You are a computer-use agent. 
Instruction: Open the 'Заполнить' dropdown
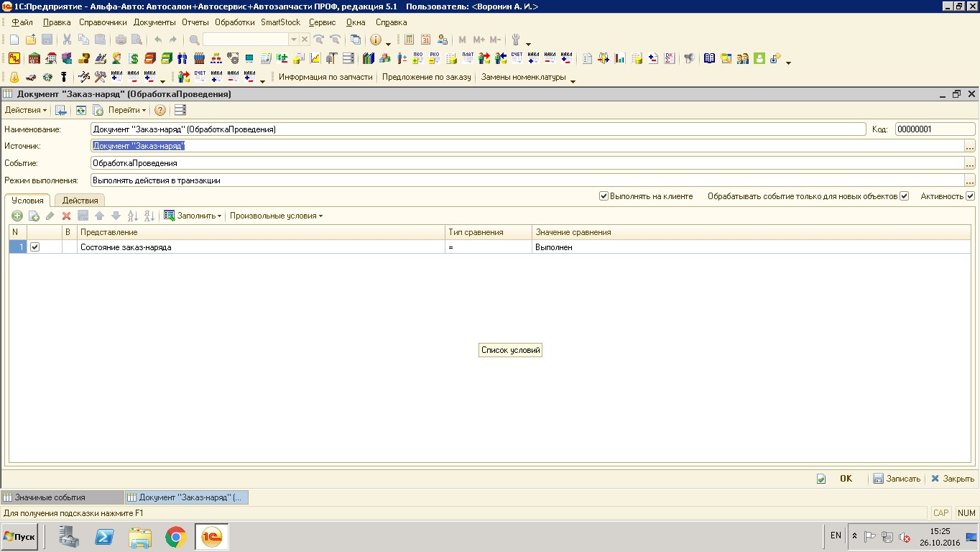pyautogui.click(x=193, y=216)
